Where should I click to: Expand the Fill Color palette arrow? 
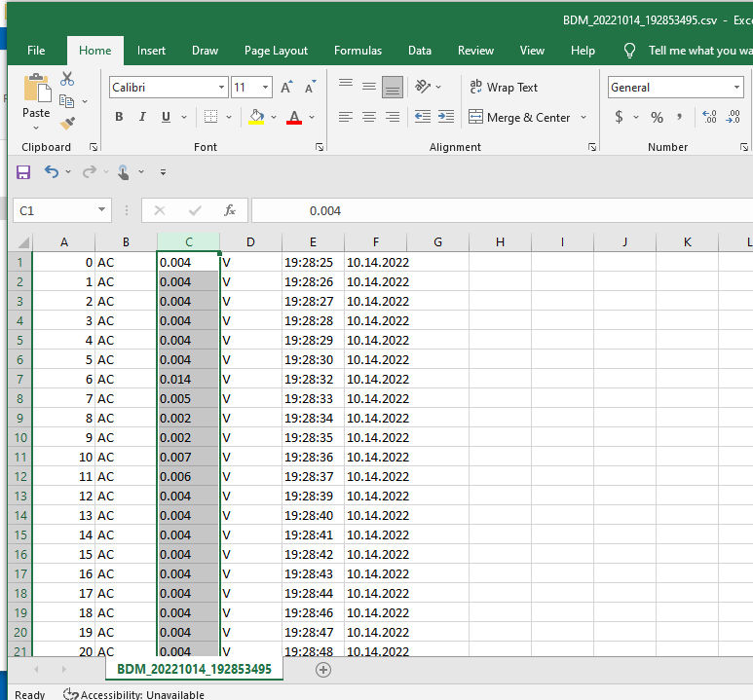[x=274, y=117]
